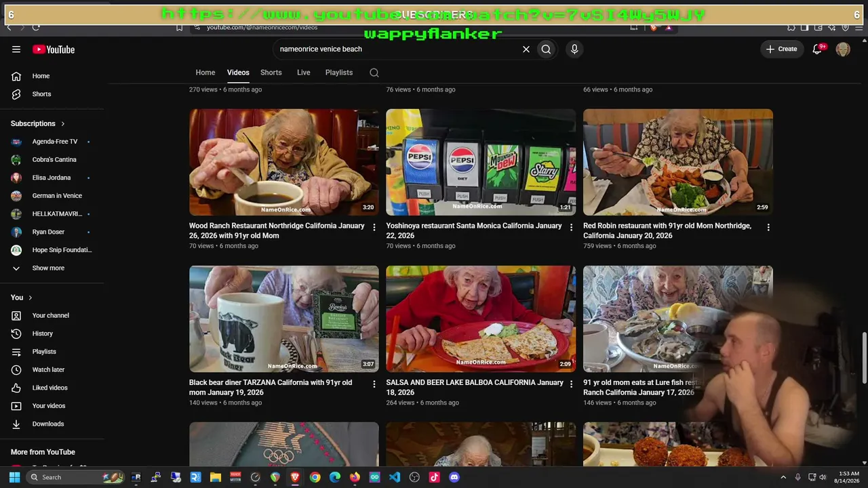Play the Yoshinoya soda fountain video thumbnail
Viewport: 868px width, 488px height.
click(481, 162)
